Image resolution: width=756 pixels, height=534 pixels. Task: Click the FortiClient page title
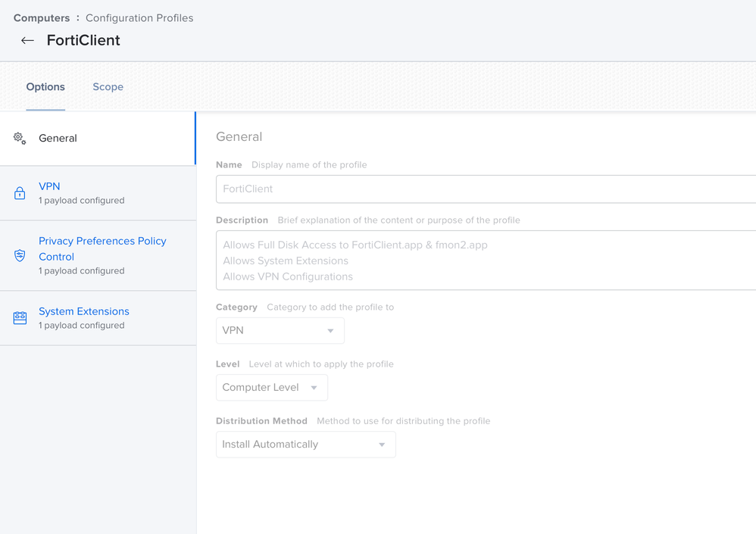[x=83, y=40]
